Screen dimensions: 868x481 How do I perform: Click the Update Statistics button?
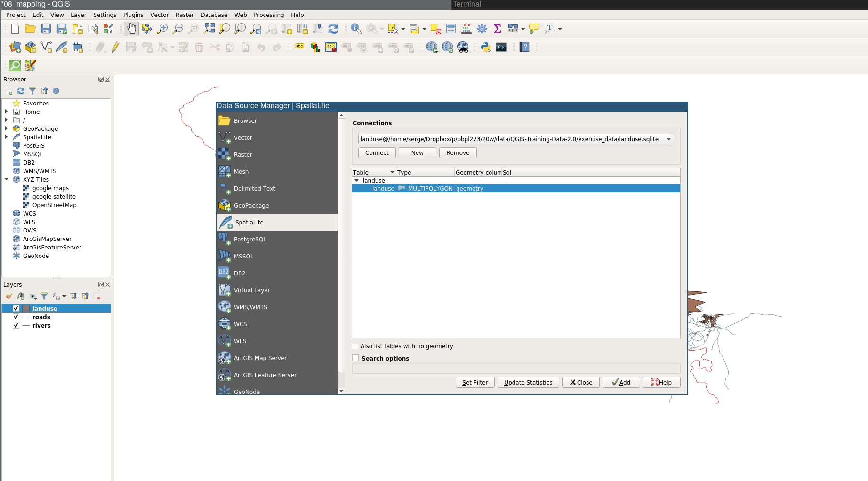coord(528,382)
